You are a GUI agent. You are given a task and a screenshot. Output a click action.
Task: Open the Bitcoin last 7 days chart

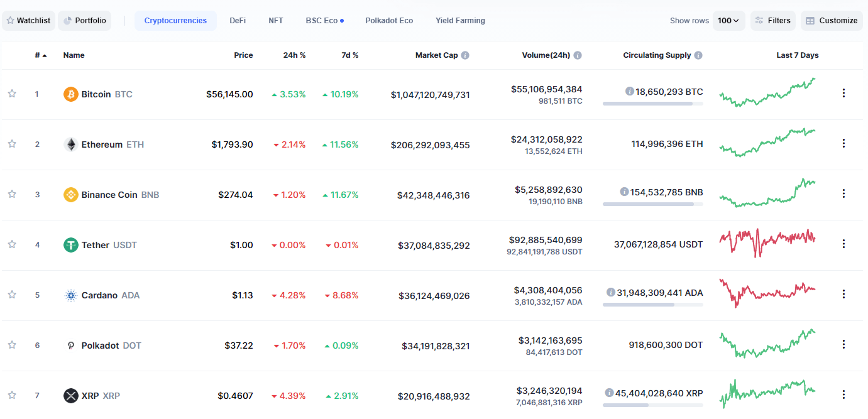click(x=767, y=92)
